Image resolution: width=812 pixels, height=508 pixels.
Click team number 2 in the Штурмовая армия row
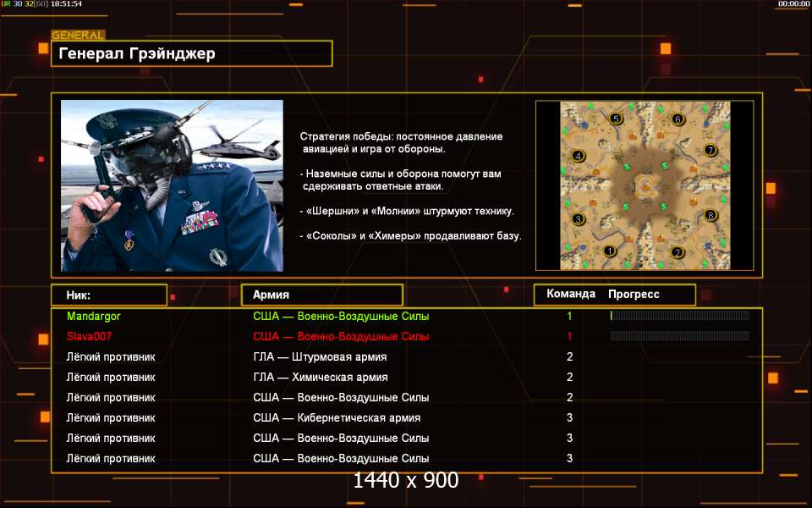click(569, 356)
